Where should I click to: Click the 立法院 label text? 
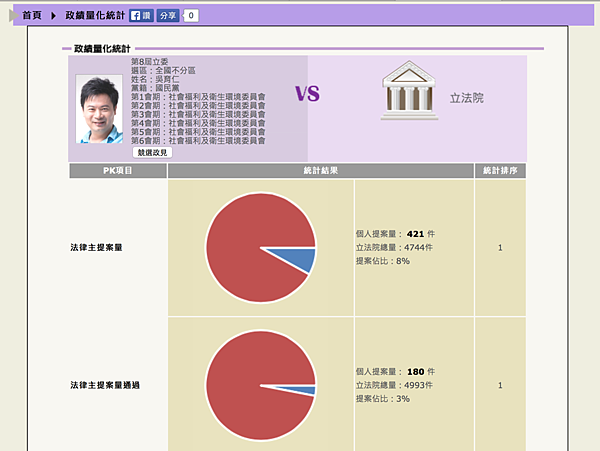click(466, 98)
